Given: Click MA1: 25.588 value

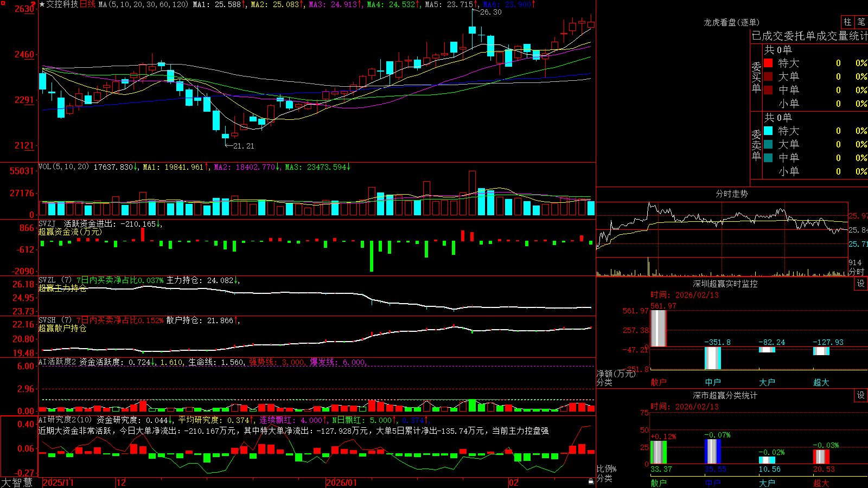Looking at the screenshot, I should 219,4.
